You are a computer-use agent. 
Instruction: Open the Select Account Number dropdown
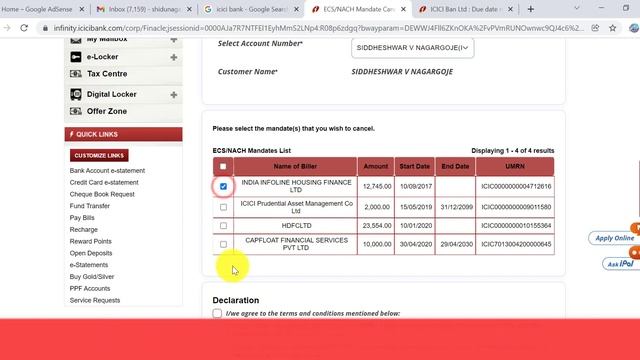point(412,48)
